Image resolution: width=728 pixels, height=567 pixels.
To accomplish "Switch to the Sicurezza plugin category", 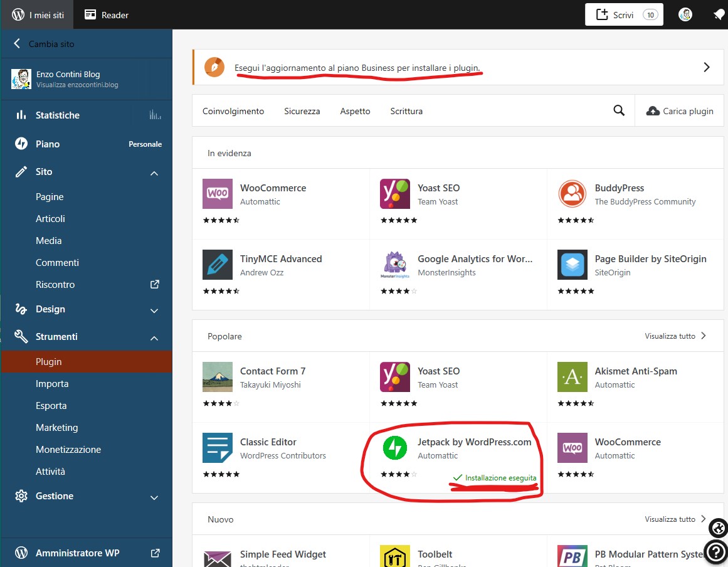I will pyautogui.click(x=302, y=111).
